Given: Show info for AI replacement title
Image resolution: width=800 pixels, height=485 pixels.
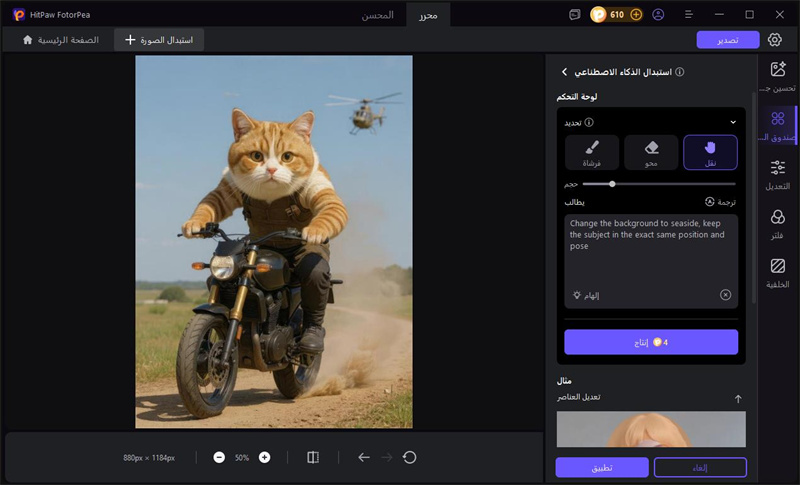Looking at the screenshot, I should tap(680, 72).
